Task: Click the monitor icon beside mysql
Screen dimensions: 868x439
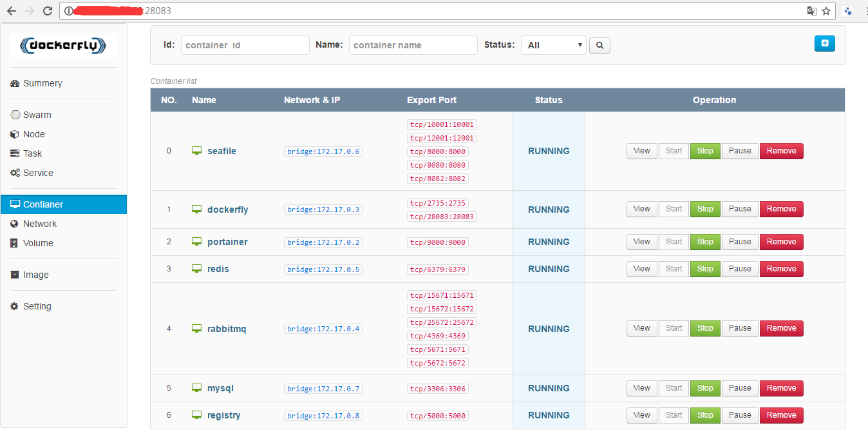Action: click(197, 388)
